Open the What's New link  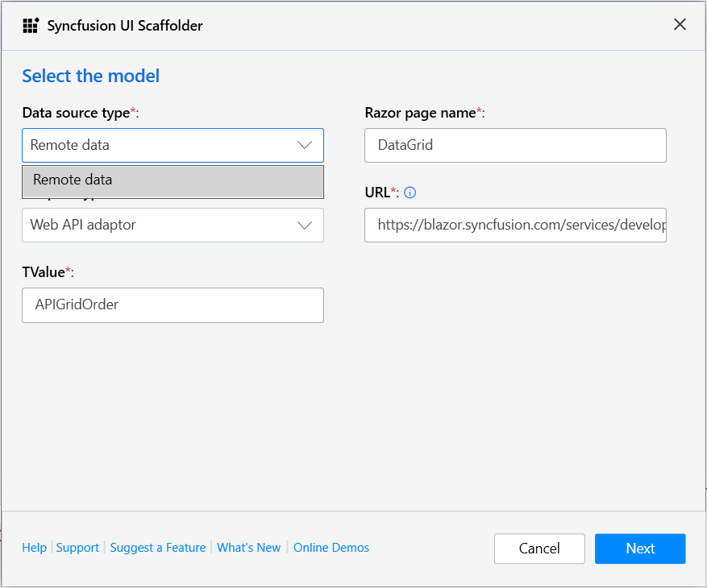coord(249,548)
